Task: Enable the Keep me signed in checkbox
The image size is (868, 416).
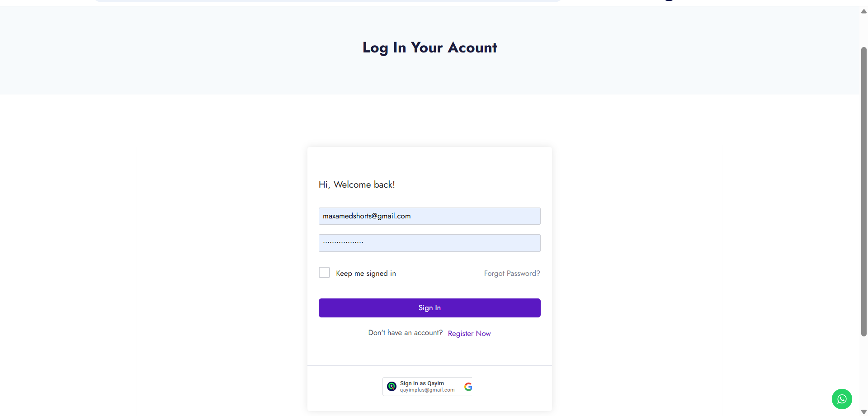Action: coord(324,273)
